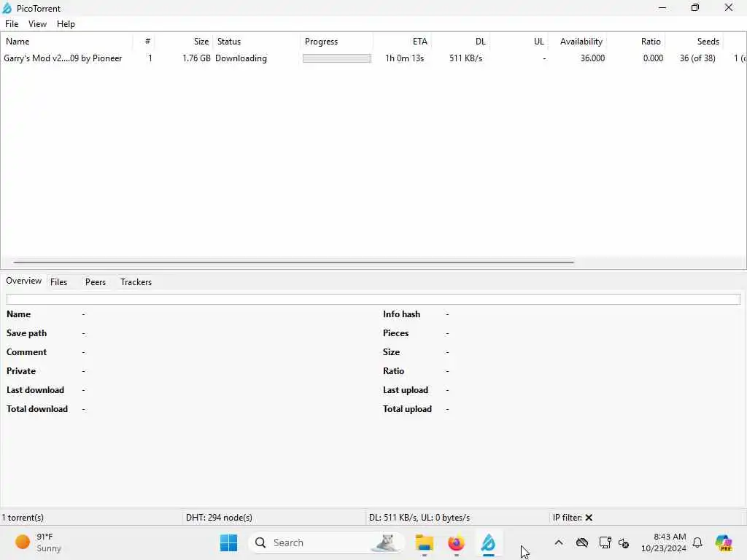Close the PicoTorrent window
This screenshot has height=560, width=747.
coord(729,7)
